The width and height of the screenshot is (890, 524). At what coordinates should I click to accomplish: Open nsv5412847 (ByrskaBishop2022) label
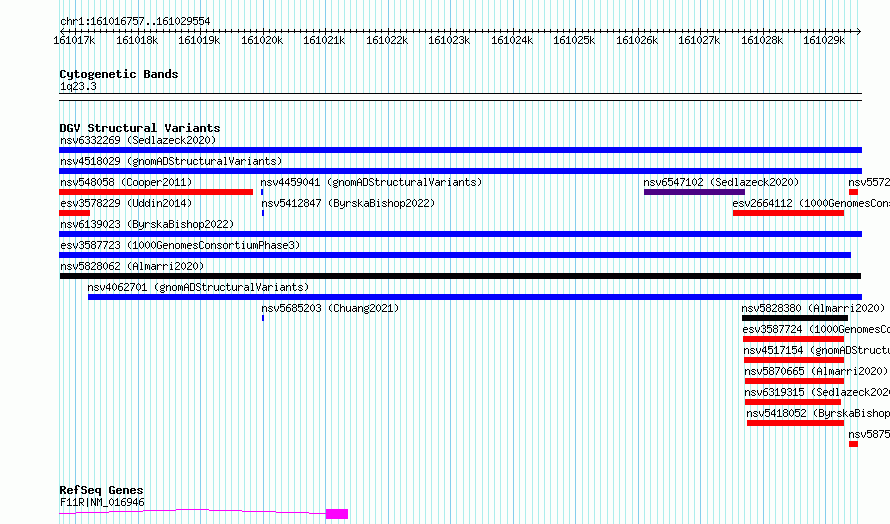click(348, 203)
